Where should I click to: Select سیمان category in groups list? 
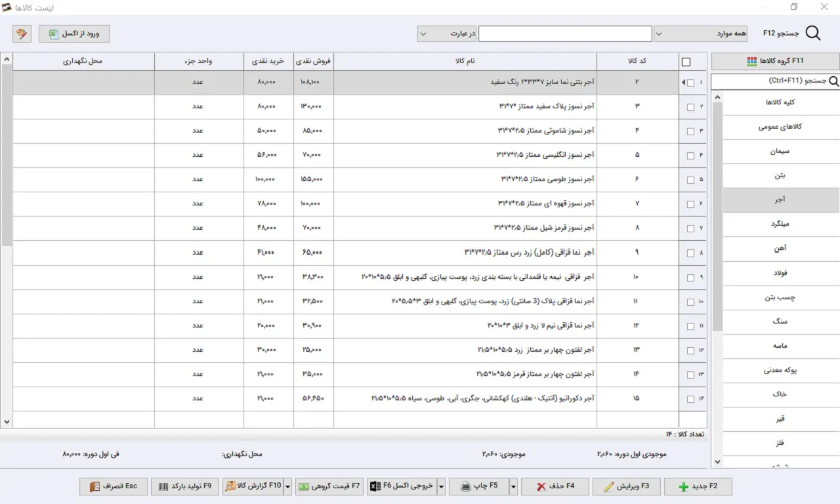781,152
